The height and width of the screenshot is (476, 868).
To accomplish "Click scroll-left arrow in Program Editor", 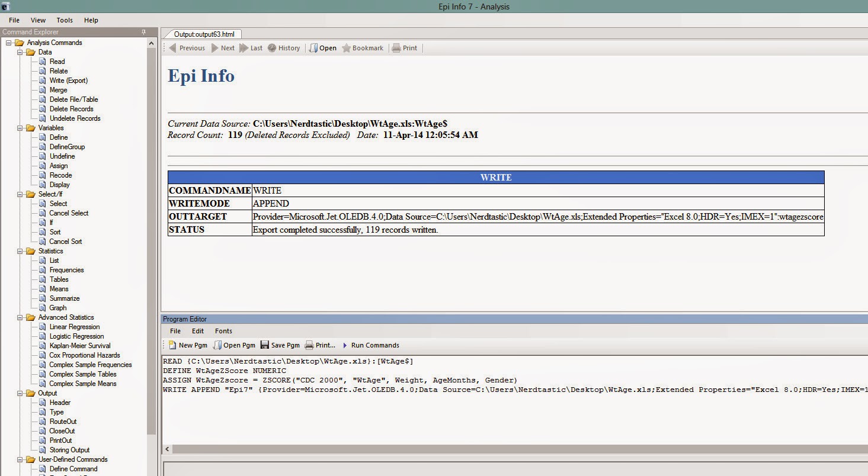I will pos(166,449).
